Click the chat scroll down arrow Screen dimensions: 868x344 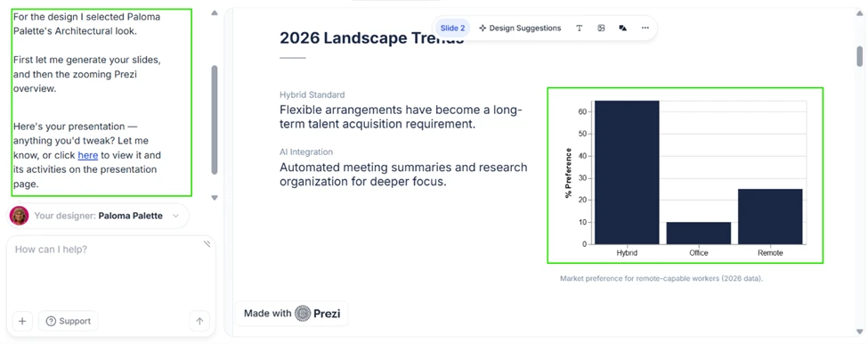215,198
